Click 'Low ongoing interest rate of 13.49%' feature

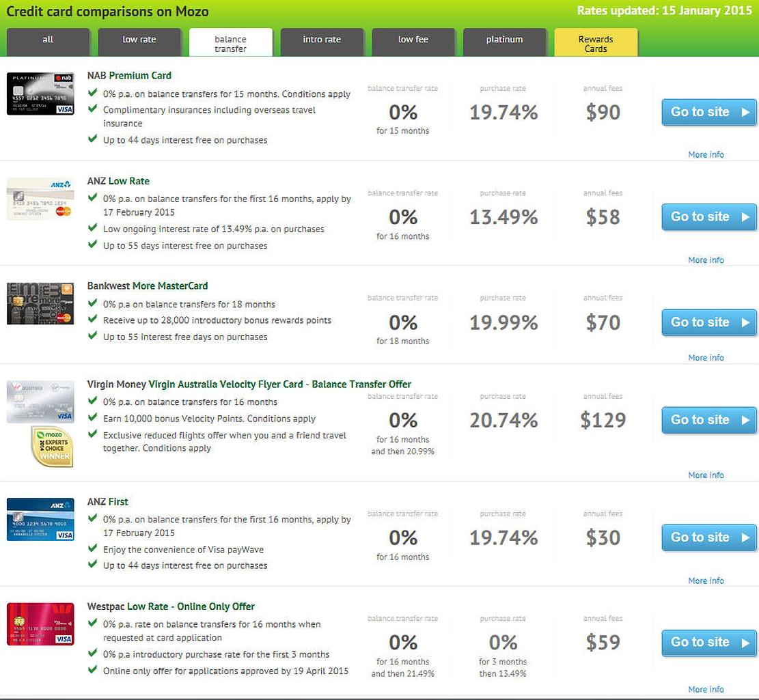click(213, 229)
